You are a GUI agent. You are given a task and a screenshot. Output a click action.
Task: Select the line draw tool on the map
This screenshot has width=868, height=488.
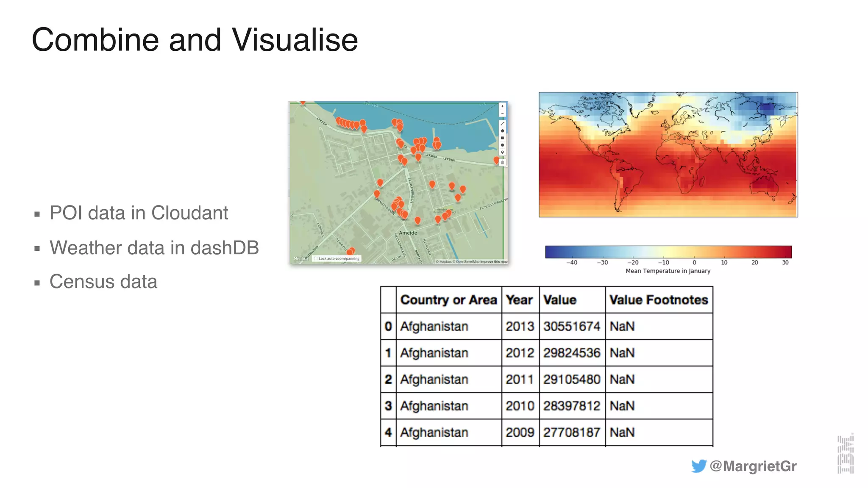502,124
